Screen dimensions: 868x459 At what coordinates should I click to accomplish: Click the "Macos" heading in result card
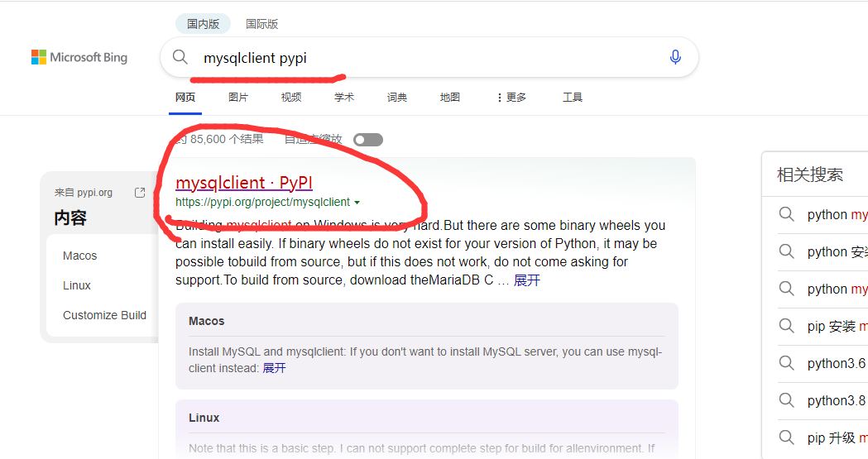click(207, 321)
